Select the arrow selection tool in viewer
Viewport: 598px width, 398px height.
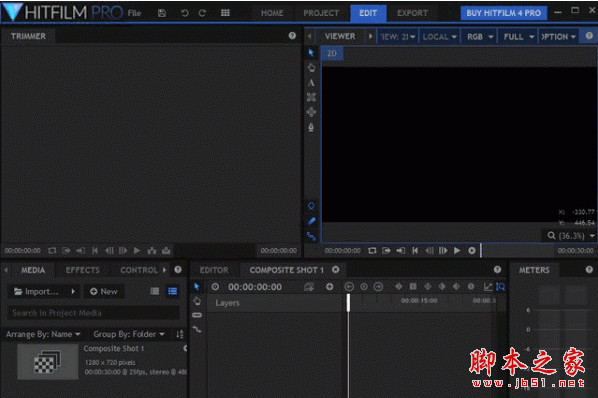(x=311, y=53)
